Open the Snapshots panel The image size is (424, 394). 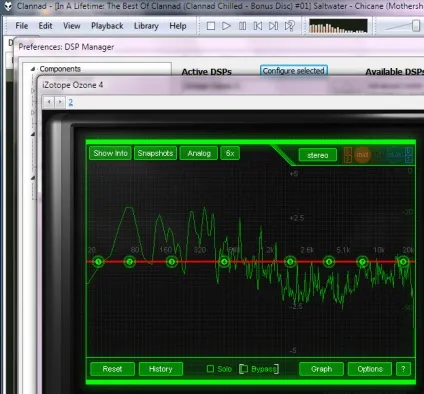[155, 153]
